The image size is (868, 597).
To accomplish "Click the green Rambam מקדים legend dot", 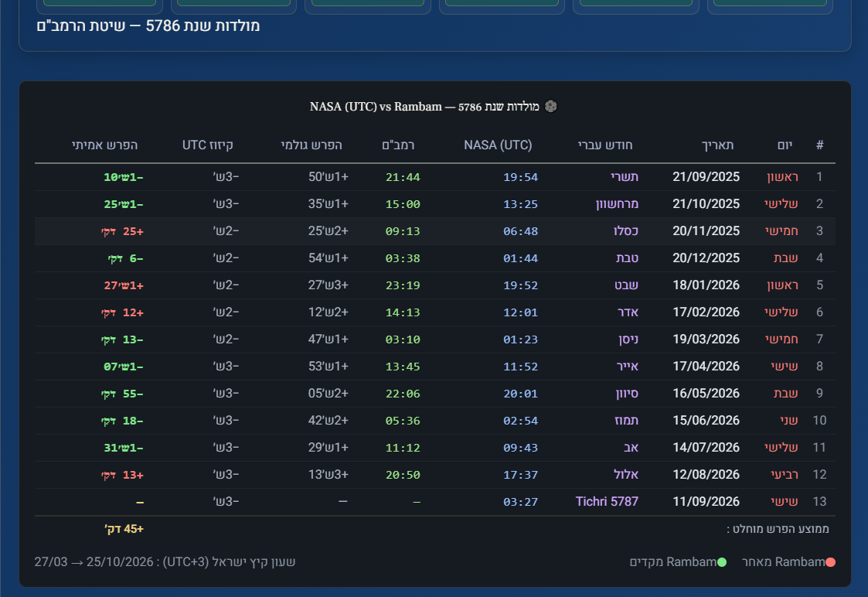I will tap(722, 562).
